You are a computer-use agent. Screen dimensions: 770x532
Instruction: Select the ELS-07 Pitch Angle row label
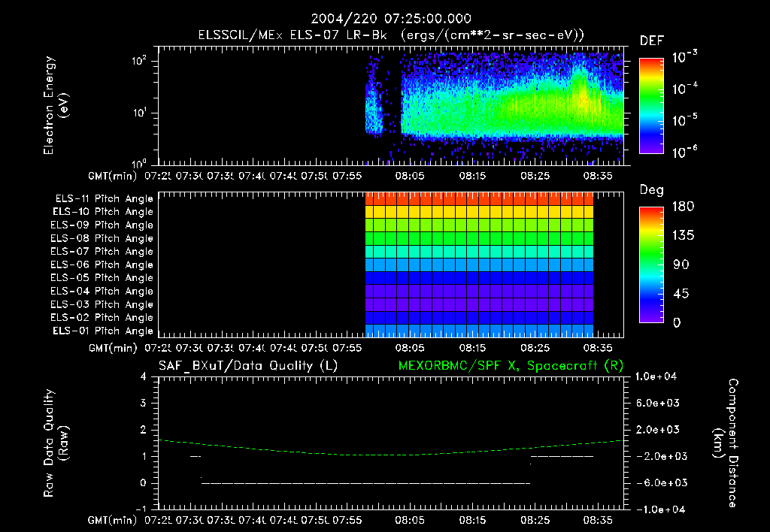(102, 251)
